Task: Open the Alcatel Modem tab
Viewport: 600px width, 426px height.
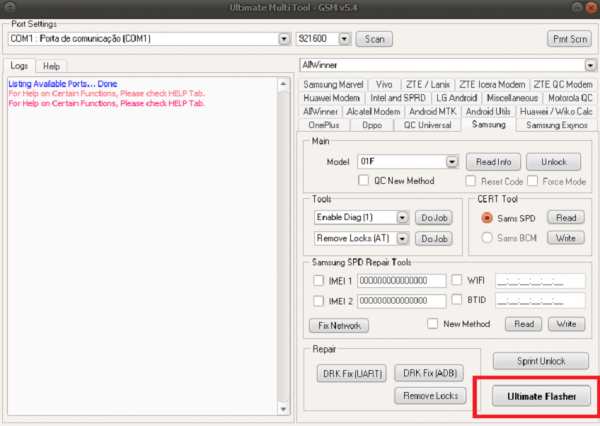Action: 373,112
